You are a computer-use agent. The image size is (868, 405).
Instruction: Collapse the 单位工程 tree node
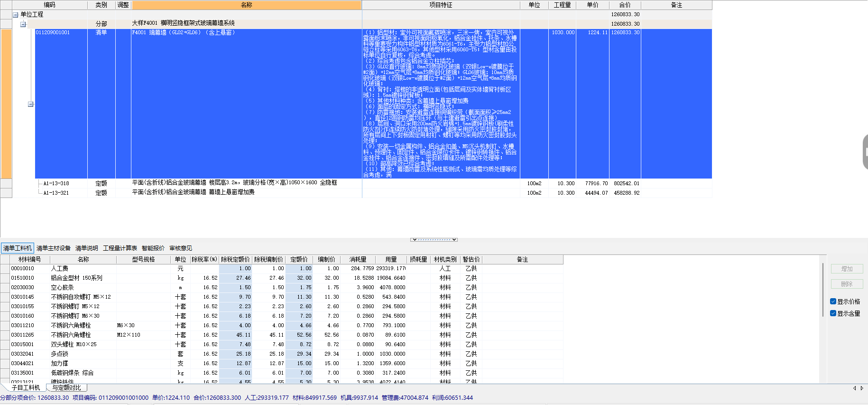tap(16, 15)
